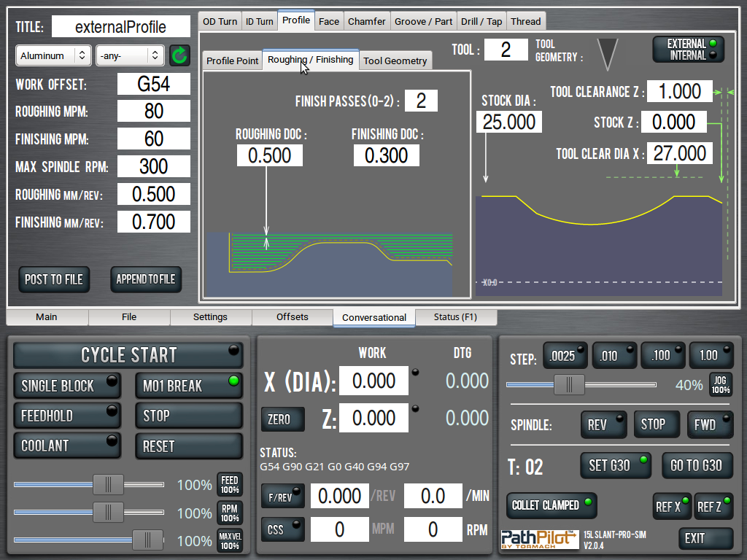Screen dimensions: 747x560
Task: Toggle CSS constant surface speed
Action: 283,529
